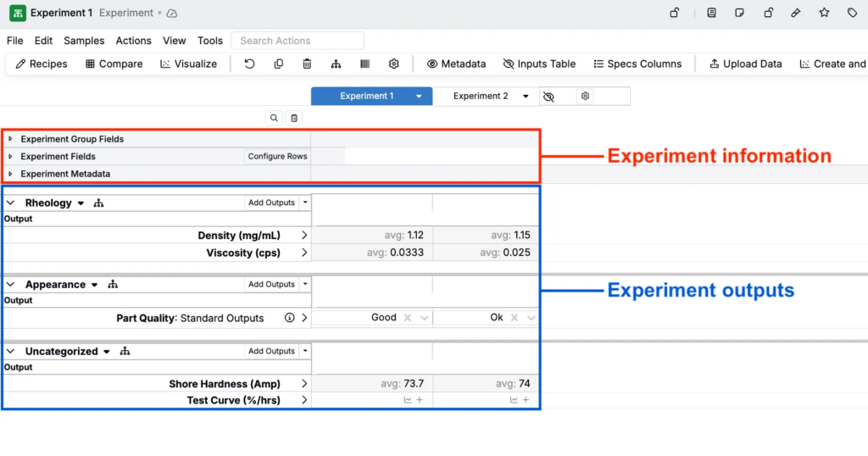Screen dimensions: 868x456
Task: Collapse the Appearance section chevron
Action: [11, 285]
